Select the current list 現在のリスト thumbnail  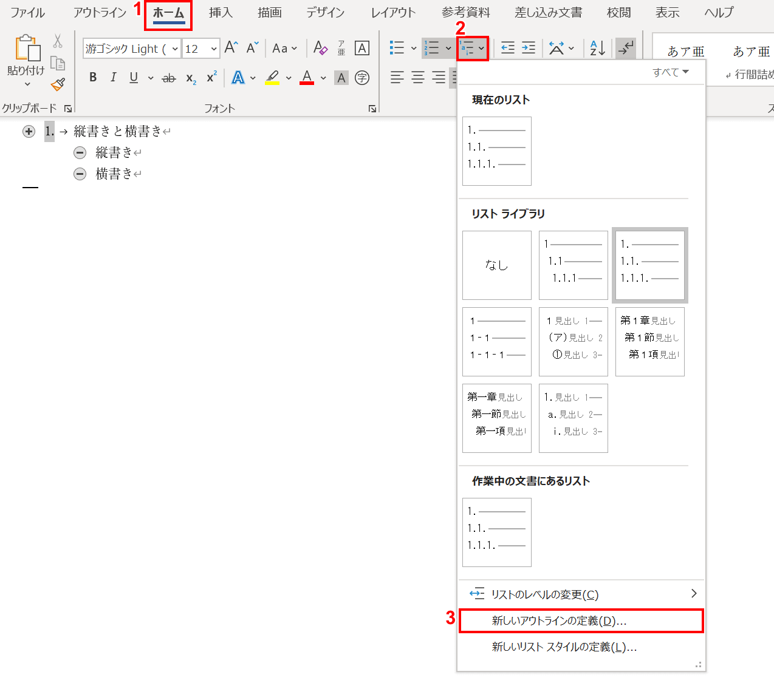tap(497, 151)
